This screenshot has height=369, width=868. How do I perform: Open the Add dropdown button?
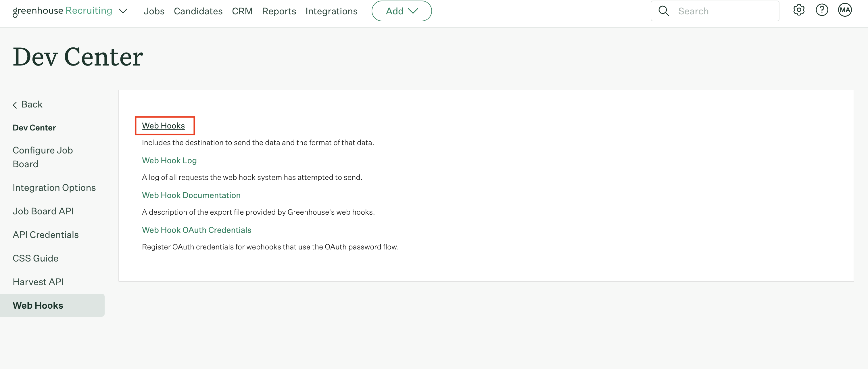pyautogui.click(x=401, y=11)
